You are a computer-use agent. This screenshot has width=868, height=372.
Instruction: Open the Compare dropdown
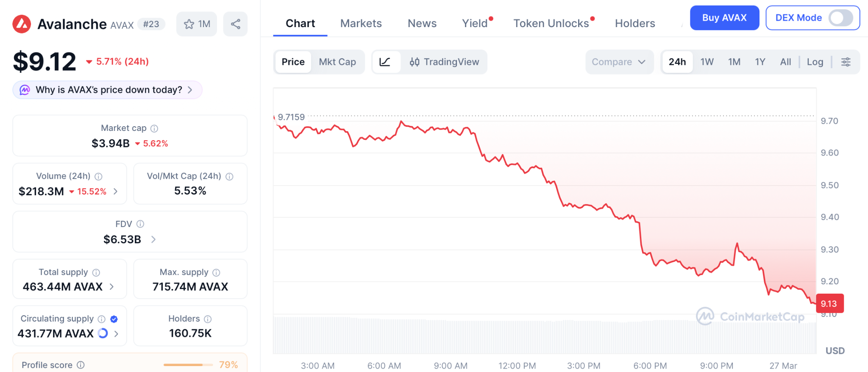click(618, 62)
